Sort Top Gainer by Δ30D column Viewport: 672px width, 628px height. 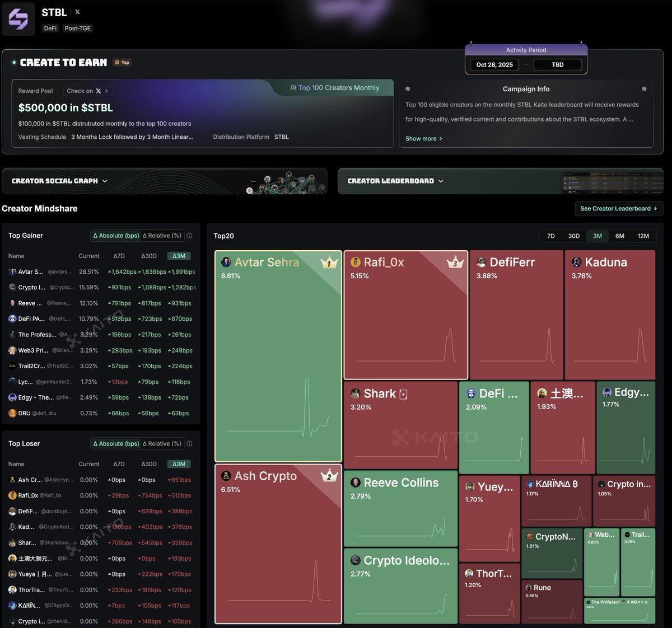(148, 256)
